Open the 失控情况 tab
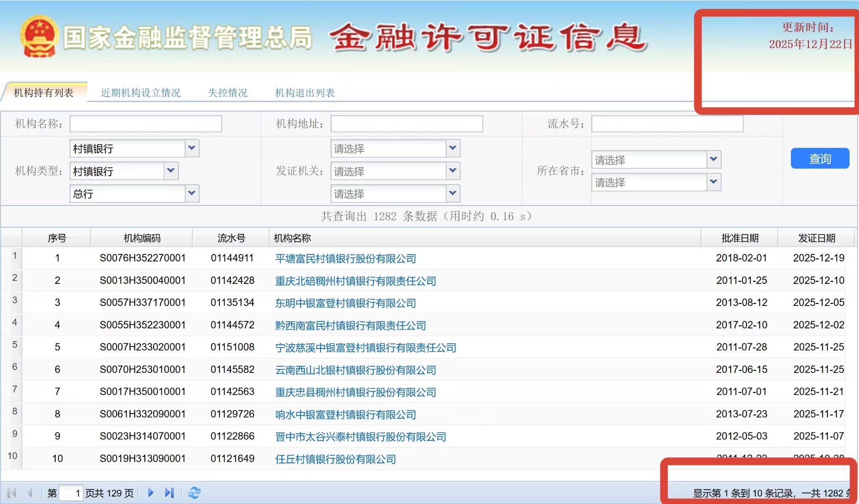859x504 pixels. tap(228, 93)
